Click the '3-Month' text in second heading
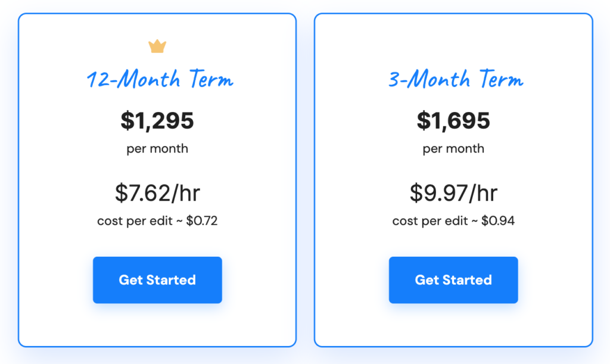Image resolution: width=610 pixels, height=364 pixels. (x=429, y=79)
